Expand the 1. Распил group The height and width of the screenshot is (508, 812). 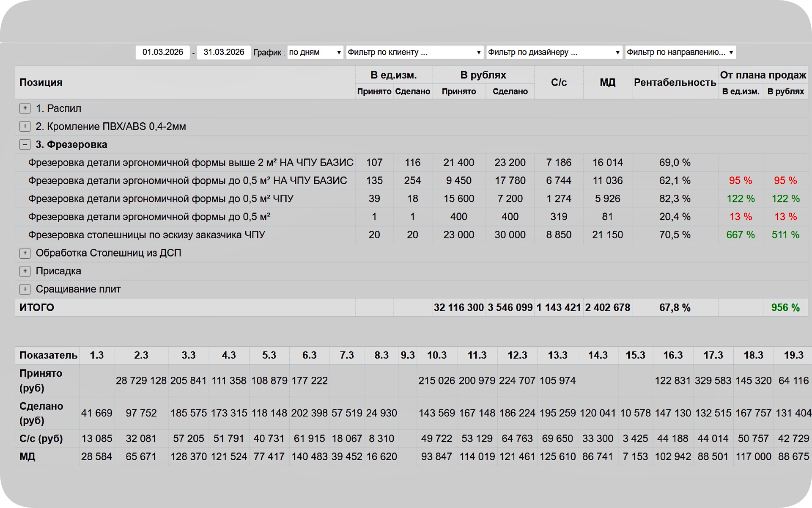25,108
